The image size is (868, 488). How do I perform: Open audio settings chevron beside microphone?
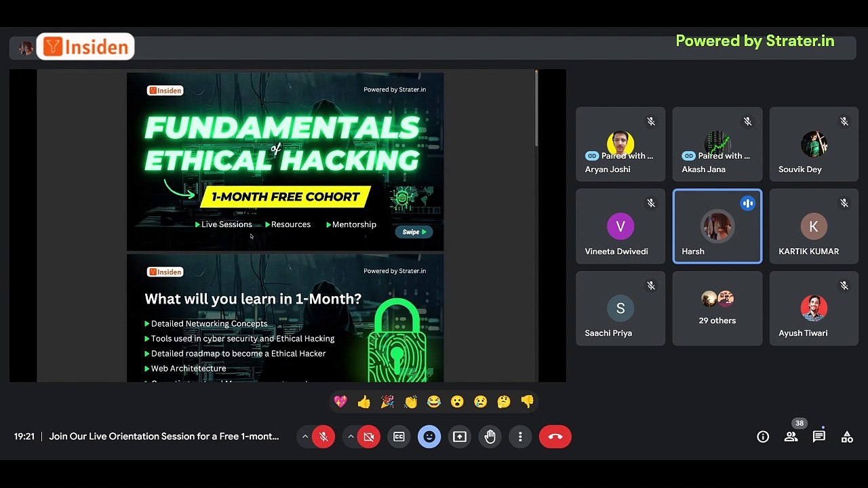click(305, 437)
